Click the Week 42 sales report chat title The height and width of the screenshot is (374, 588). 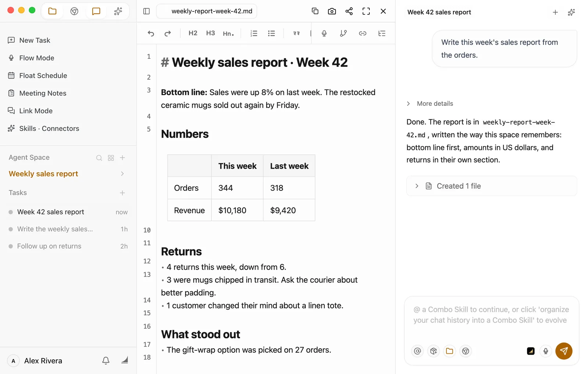click(x=439, y=12)
